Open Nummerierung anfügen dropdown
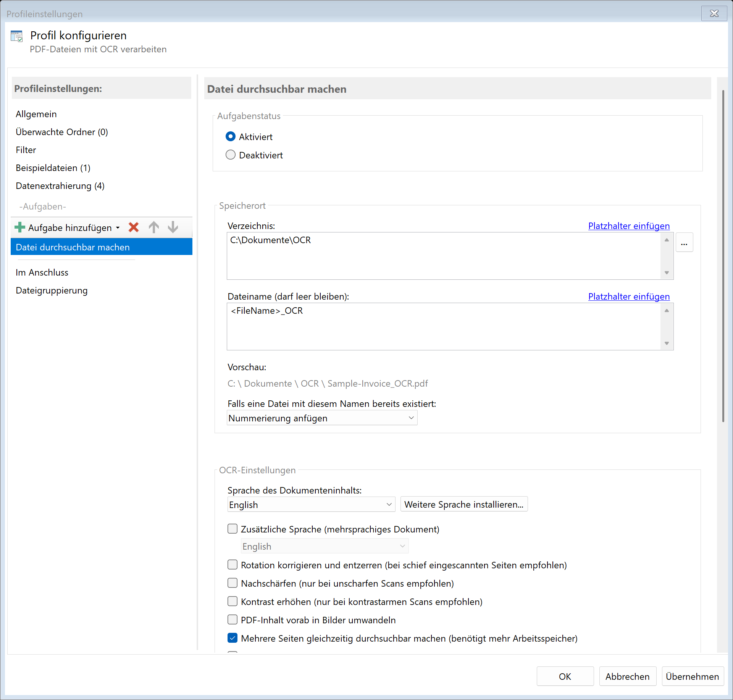Image resolution: width=733 pixels, height=700 pixels. pyautogui.click(x=322, y=418)
